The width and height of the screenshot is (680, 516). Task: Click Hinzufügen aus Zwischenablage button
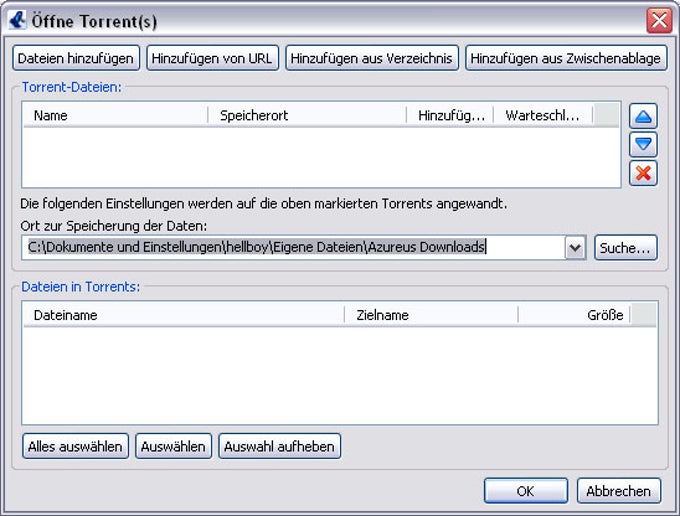[566, 58]
